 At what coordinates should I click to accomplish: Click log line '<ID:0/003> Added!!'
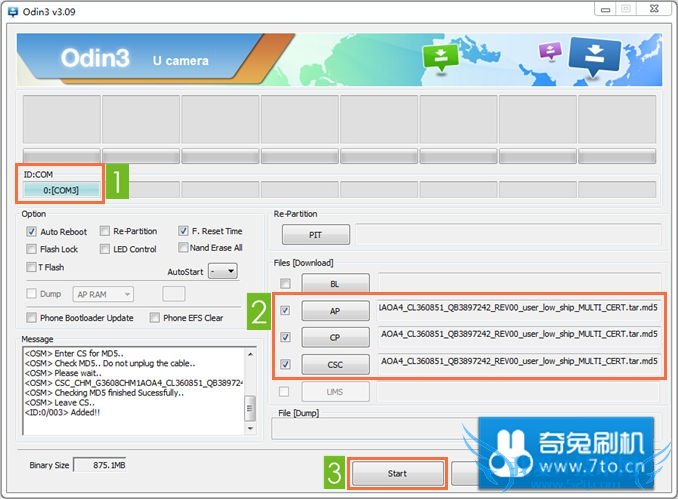pos(62,412)
